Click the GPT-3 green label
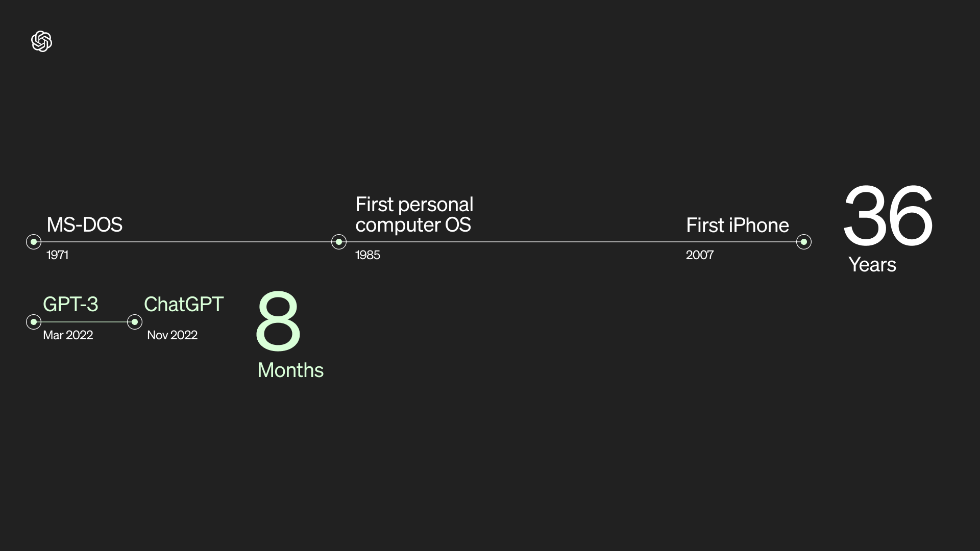 tap(70, 304)
